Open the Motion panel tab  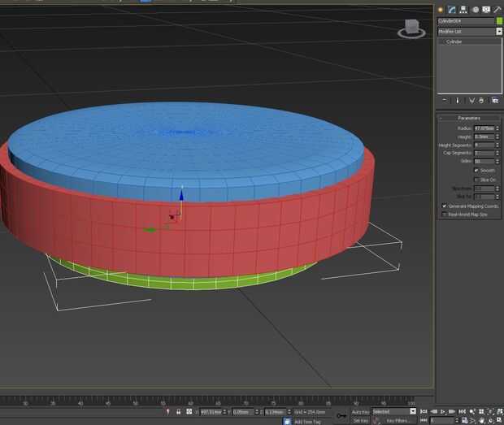474,8
